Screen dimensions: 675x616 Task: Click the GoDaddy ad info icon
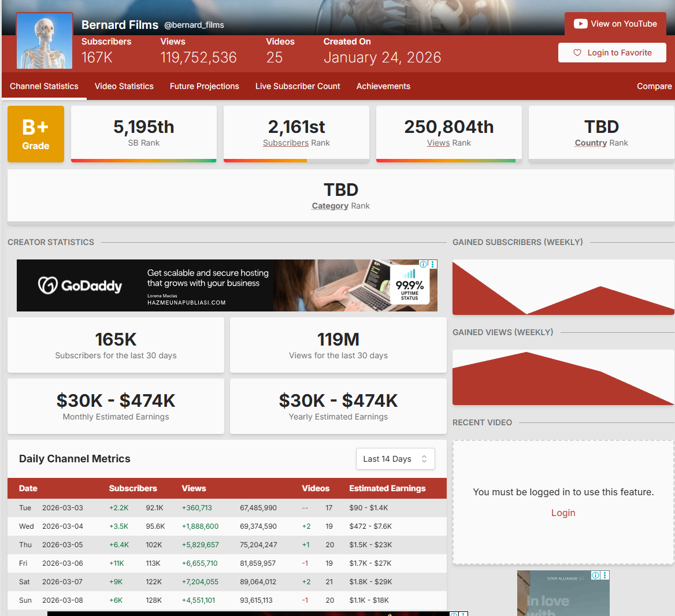tap(424, 264)
